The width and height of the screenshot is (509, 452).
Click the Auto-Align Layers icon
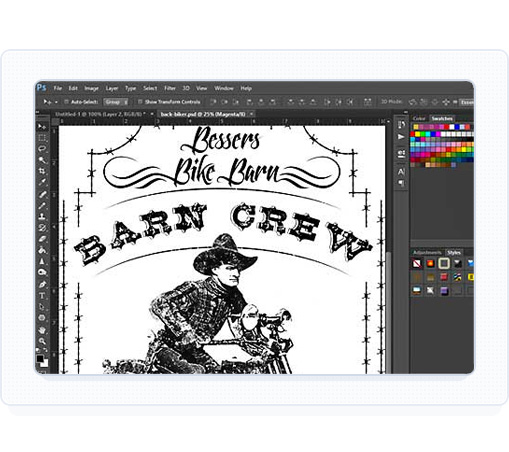367,102
